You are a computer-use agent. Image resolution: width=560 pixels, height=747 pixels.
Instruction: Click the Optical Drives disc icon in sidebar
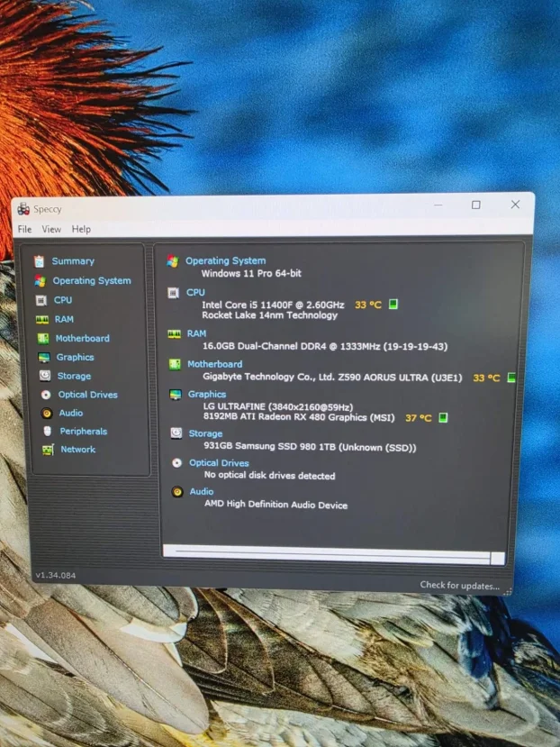46,395
